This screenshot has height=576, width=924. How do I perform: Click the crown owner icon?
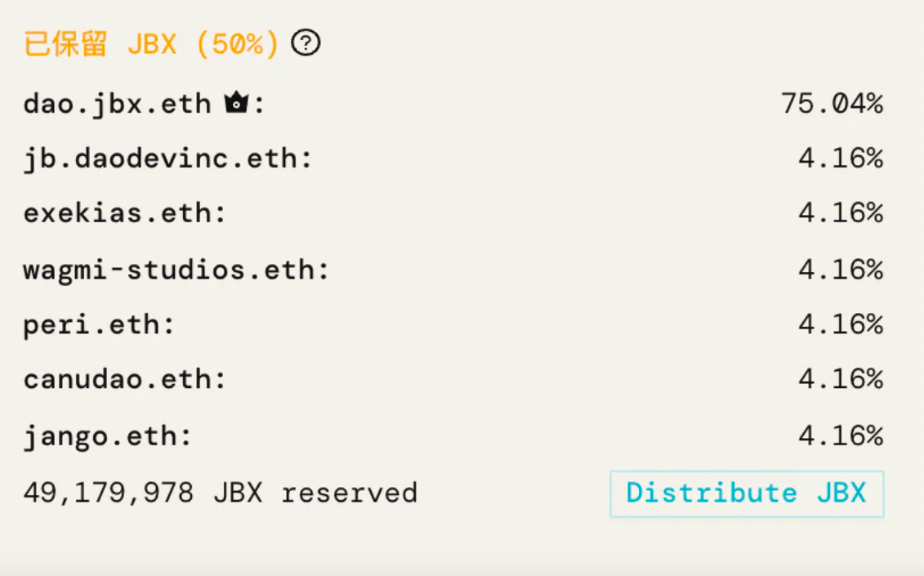[236, 102]
